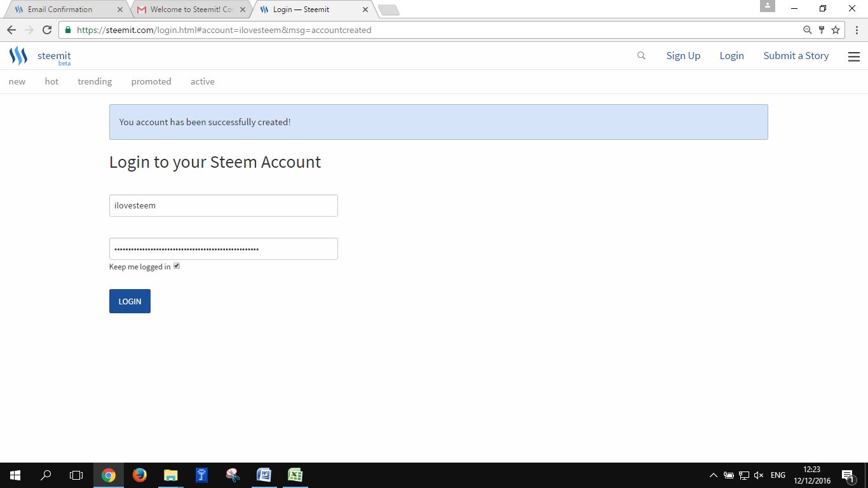Show hidden system tray icons
Image resolution: width=868 pixels, height=488 pixels.
pos(713,475)
